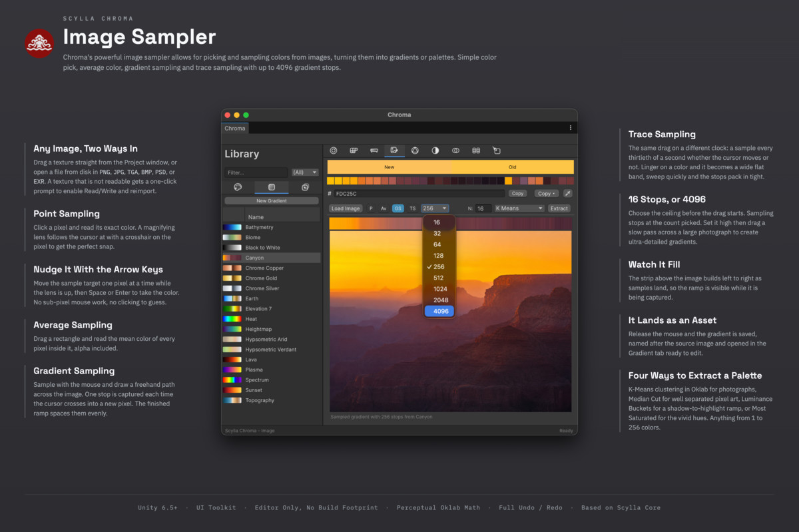Enable TS trace sampling mode
This screenshot has width=799, height=532.
point(412,208)
